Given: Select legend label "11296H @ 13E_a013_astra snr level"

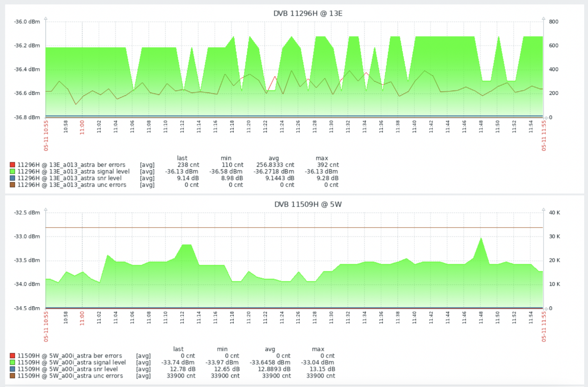Looking at the screenshot, I should (70, 178).
